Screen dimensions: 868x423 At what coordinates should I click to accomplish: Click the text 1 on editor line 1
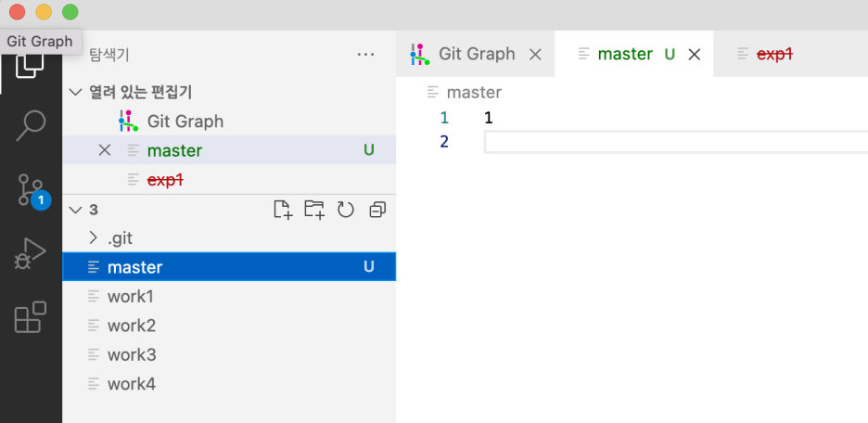[x=488, y=118]
